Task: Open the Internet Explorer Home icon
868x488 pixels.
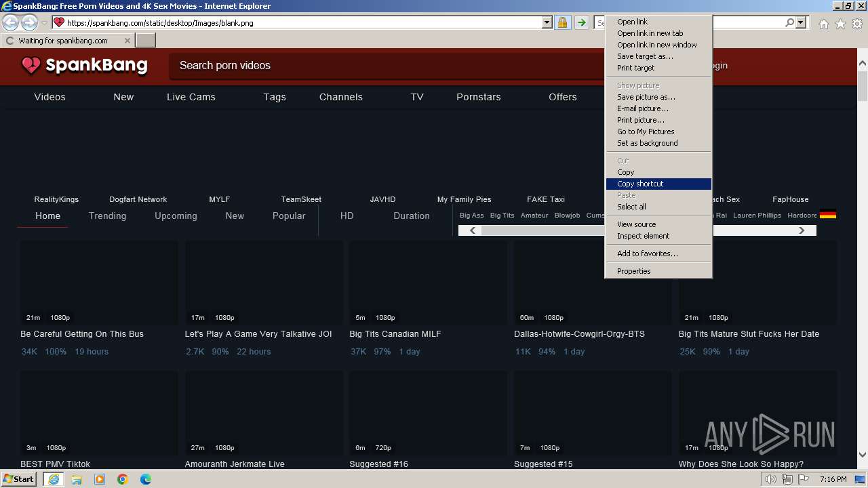Action: [x=823, y=24]
